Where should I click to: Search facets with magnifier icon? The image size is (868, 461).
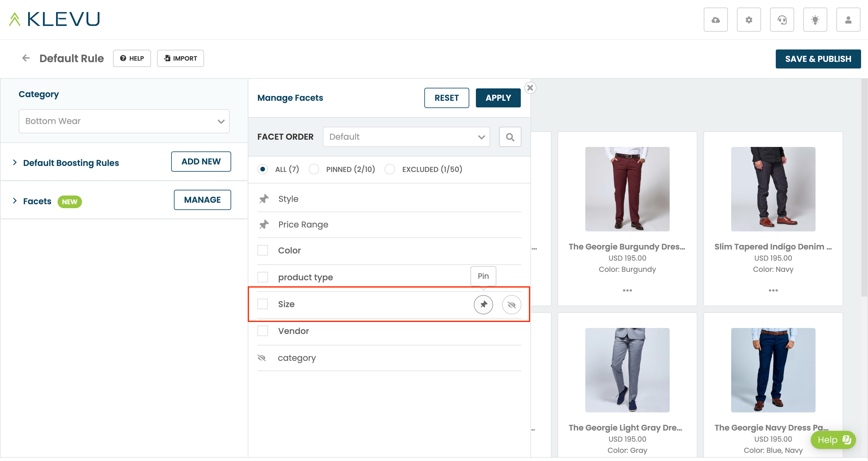[x=510, y=137]
